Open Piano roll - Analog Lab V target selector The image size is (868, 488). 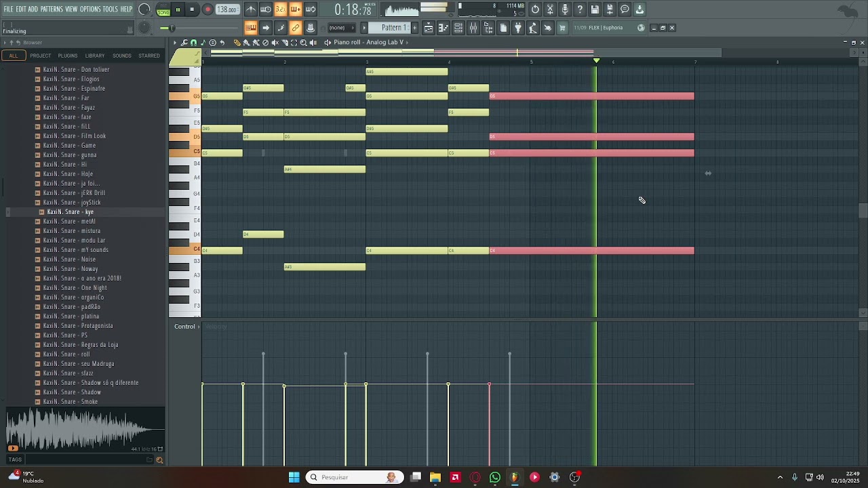pyautogui.click(x=368, y=42)
